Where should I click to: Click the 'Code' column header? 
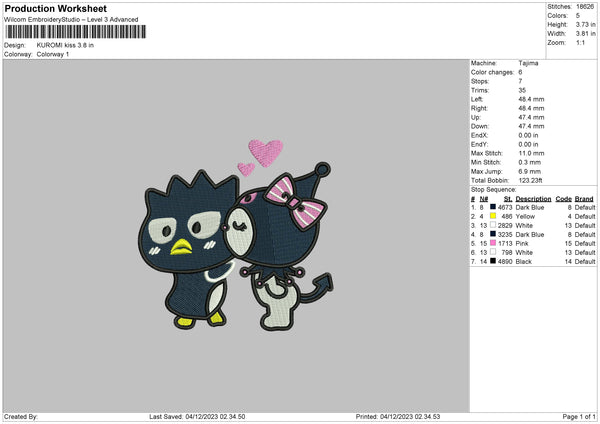pos(564,199)
